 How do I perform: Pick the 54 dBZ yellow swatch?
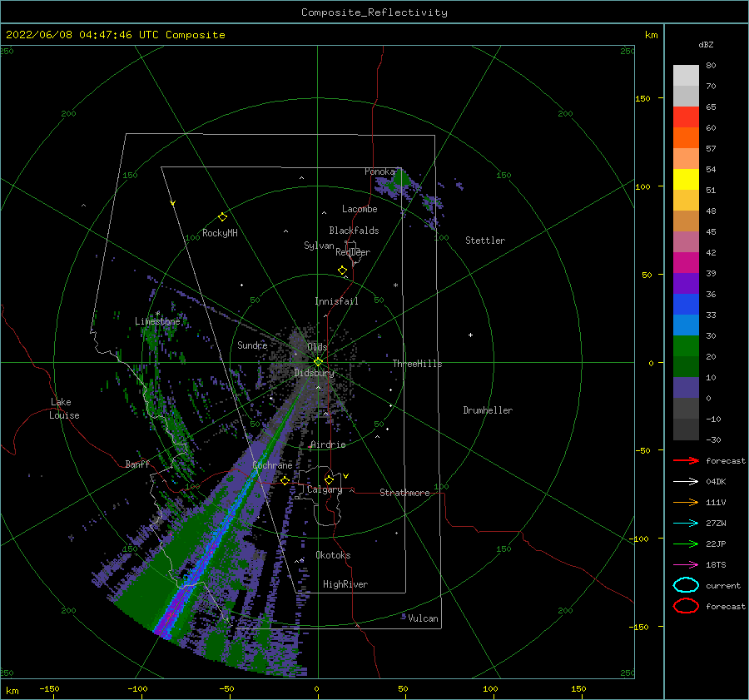686,179
